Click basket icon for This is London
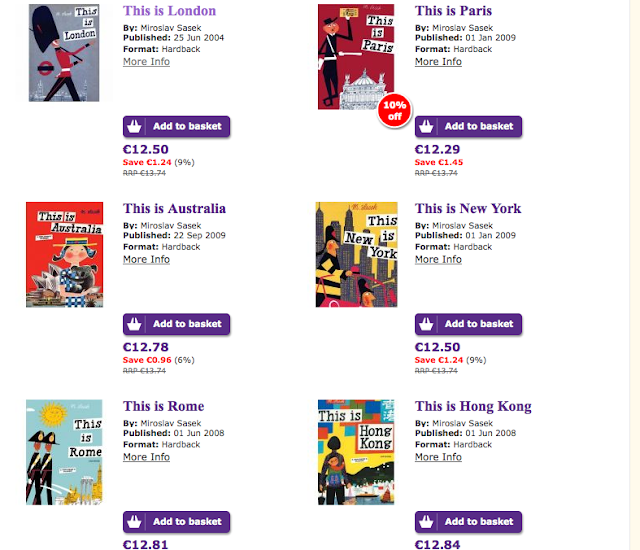 point(135,127)
